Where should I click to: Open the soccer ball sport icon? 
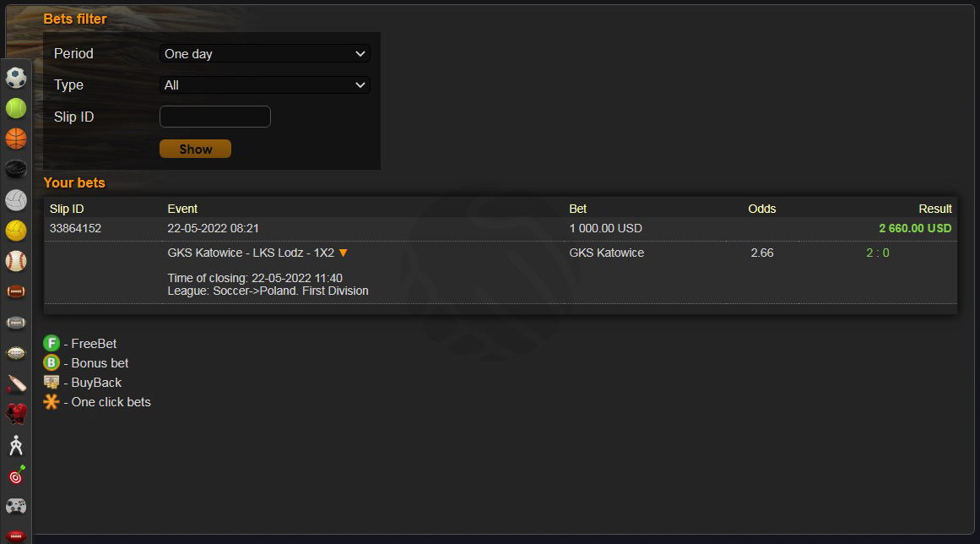pos(16,78)
